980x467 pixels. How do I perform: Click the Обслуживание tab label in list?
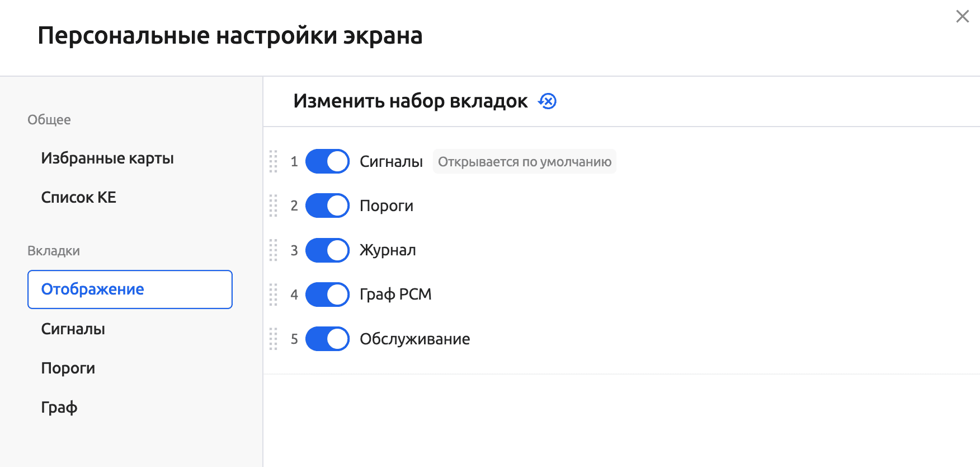point(414,339)
